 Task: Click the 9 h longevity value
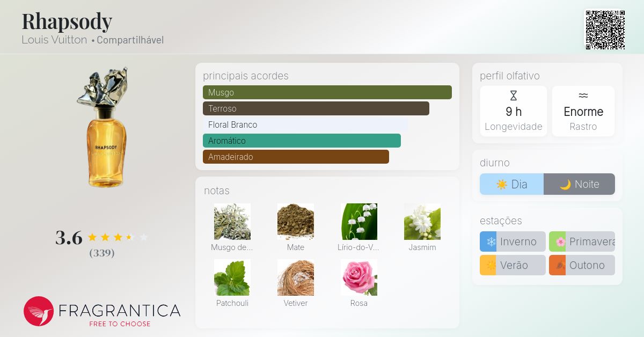click(x=514, y=112)
